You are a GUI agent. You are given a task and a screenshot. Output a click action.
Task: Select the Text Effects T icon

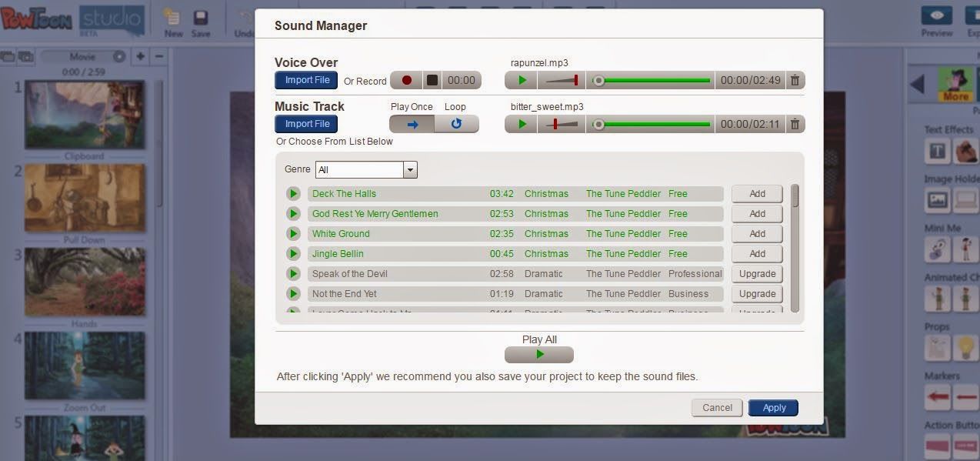[x=937, y=152]
